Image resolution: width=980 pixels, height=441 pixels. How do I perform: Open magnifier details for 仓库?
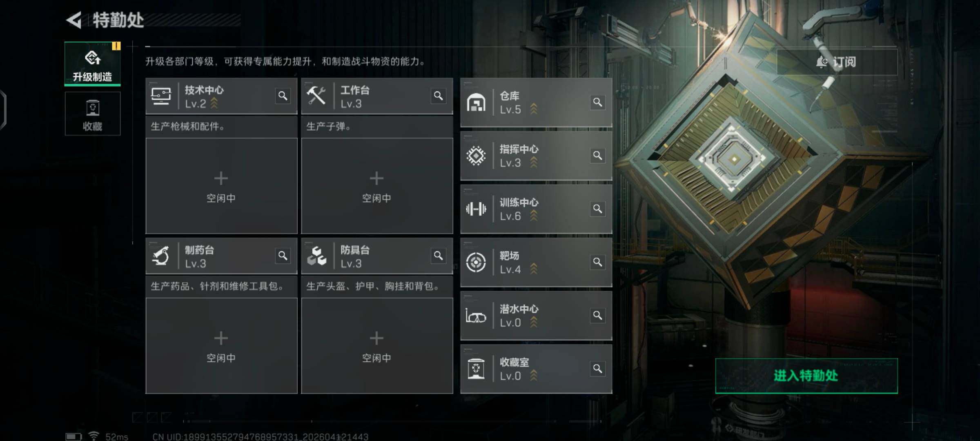pos(597,102)
